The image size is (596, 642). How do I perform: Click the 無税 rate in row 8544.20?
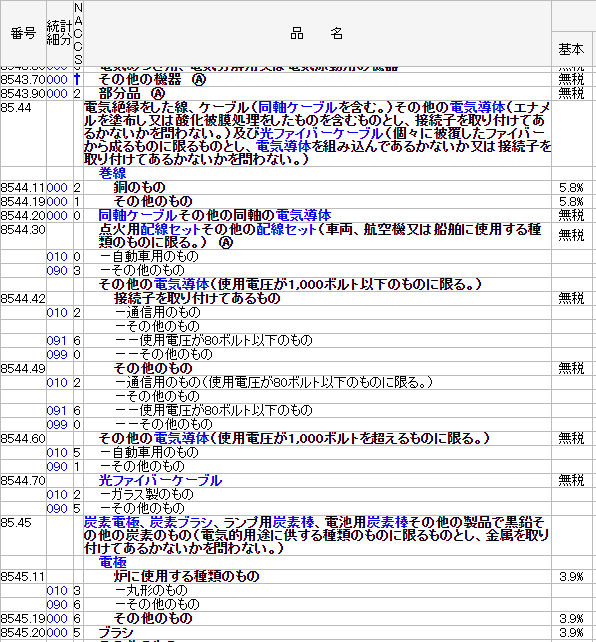point(571,216)
